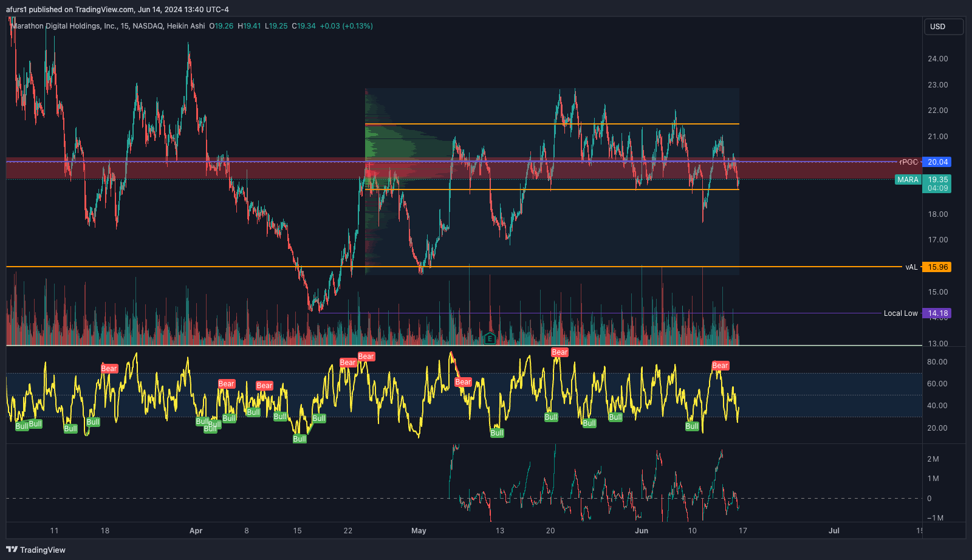Click the afurs1 published header text
Image resolution: width=972 pixels, height=560 pixels.
click(117, 10)
